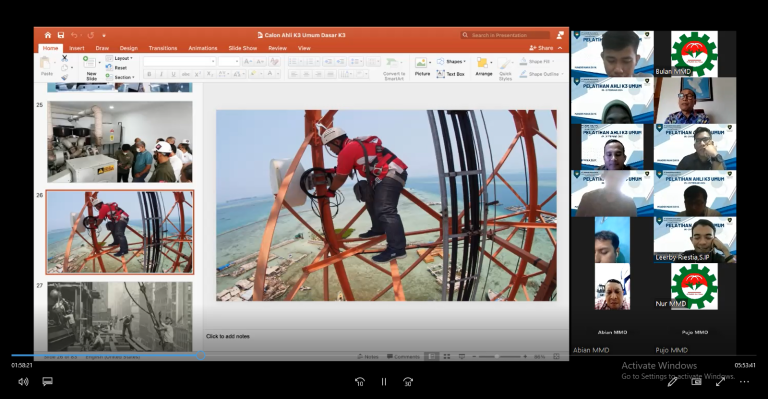768x399 pixels.
Task: Click the video player captions icon
Action: click(48, 381)
